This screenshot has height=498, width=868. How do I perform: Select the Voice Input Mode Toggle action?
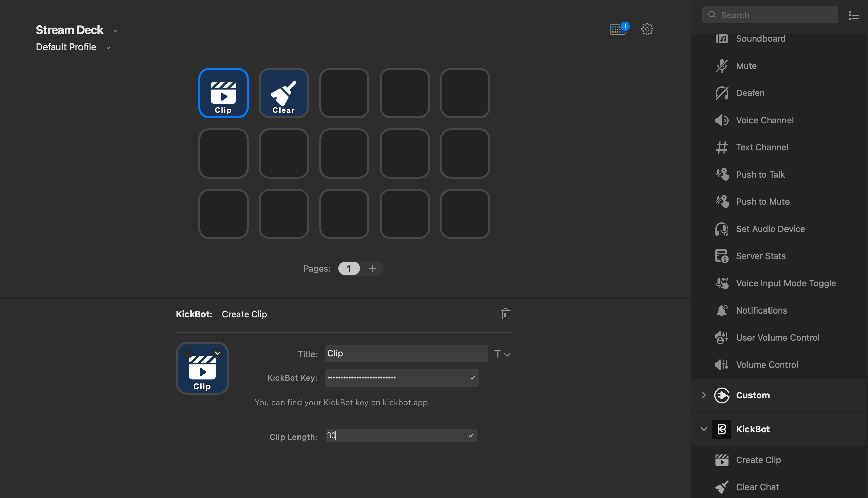(785, 283)
